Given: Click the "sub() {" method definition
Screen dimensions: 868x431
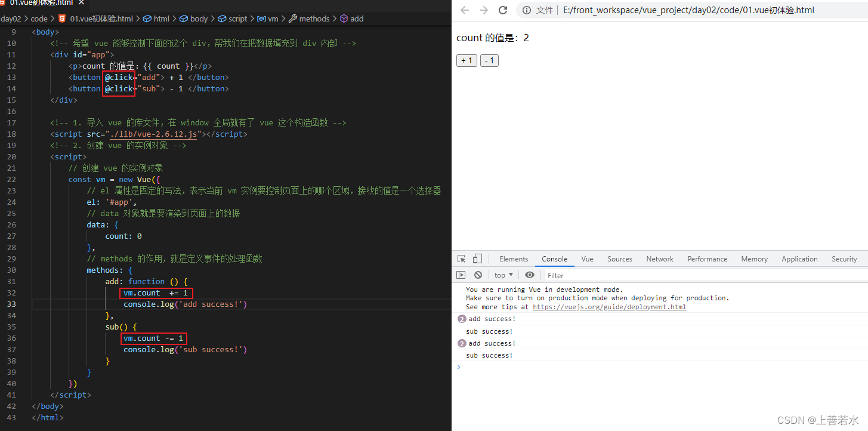Looking at the screenshot, I should [121, 327].
